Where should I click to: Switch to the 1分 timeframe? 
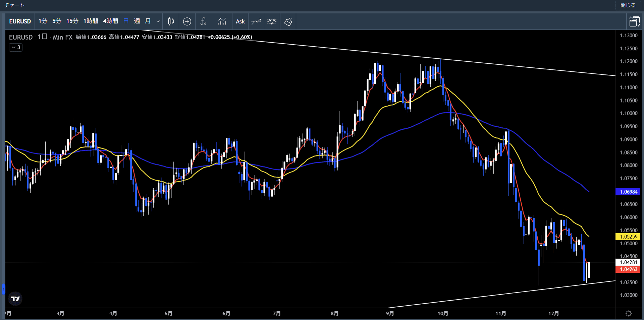coord(43,21)
